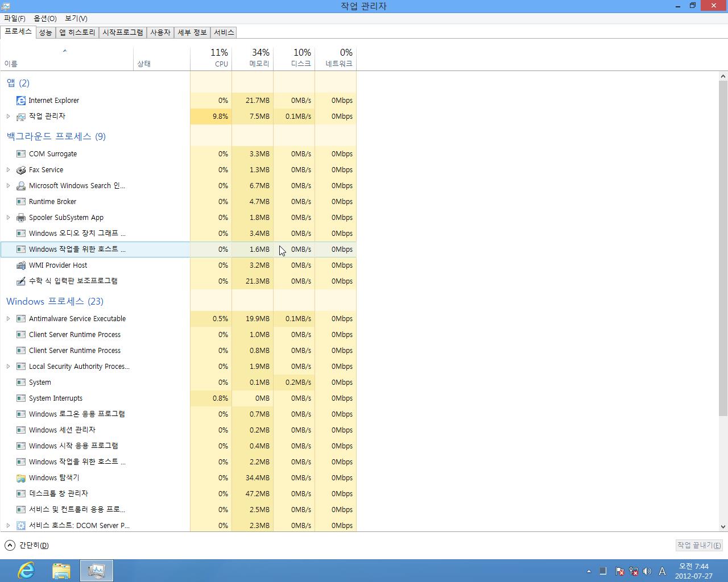Switch to the 사용자 tab
This screenshot has width=728, height=582.
[x=160, y=32]
